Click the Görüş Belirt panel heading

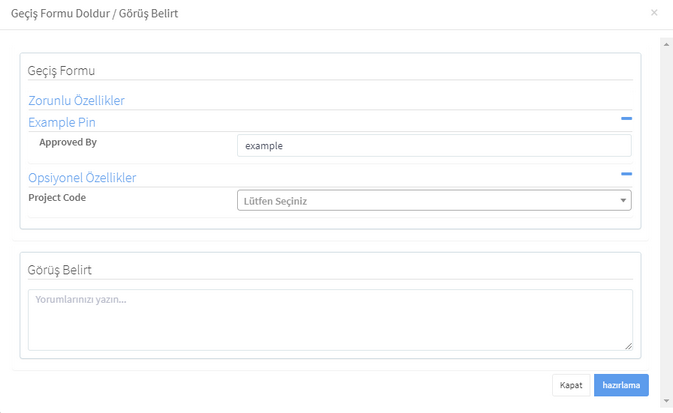60,270
